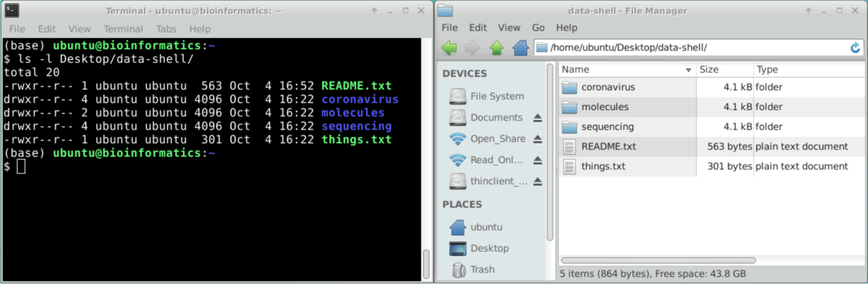Open the Desktop label under Places

[490, 249]
